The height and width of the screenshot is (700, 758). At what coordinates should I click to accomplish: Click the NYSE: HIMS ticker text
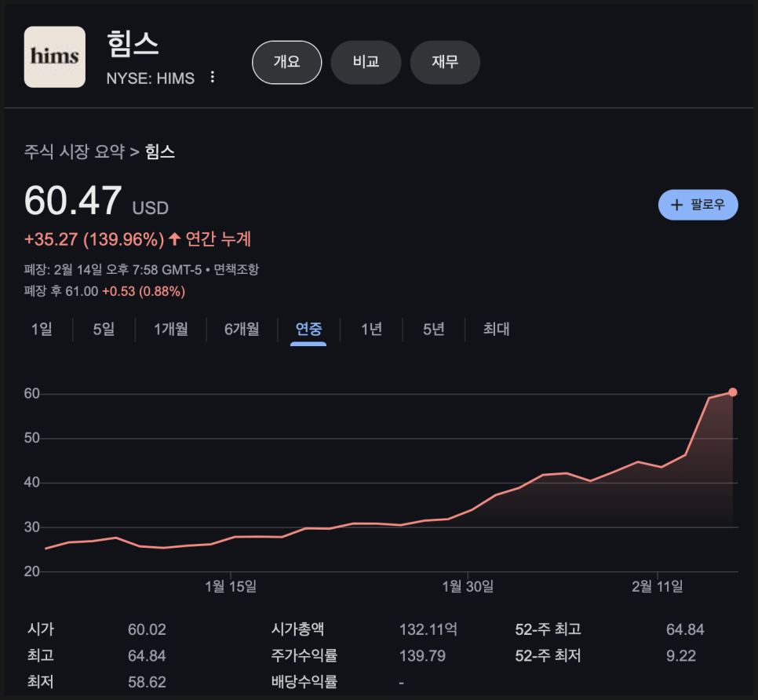tap(151, 78)
